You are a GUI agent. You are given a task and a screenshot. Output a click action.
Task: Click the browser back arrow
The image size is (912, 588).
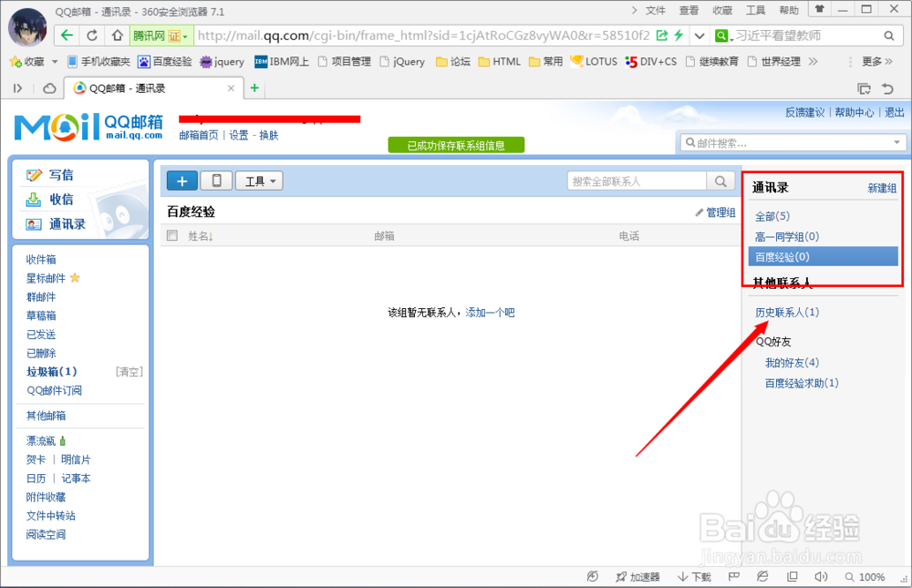tap(67, 36)
